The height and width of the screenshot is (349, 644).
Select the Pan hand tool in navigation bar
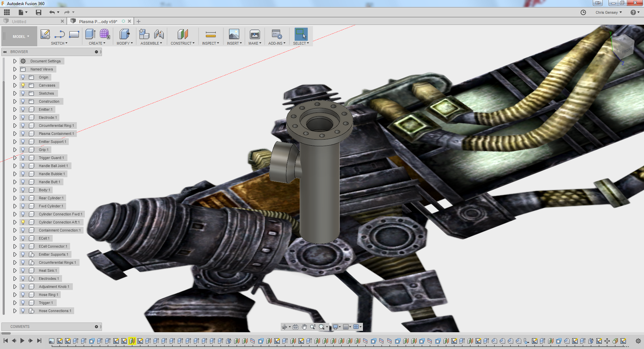coord(304,327)
